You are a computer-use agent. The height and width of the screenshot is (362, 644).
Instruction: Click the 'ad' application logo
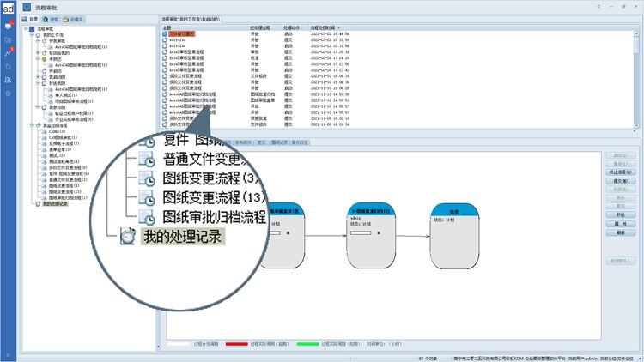tap(8, 8)
